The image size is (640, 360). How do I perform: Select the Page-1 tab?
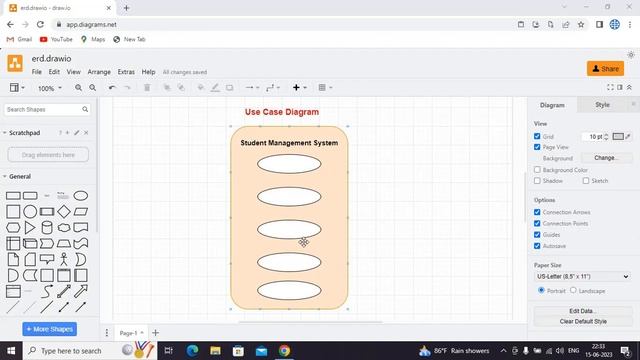(131, 333)
